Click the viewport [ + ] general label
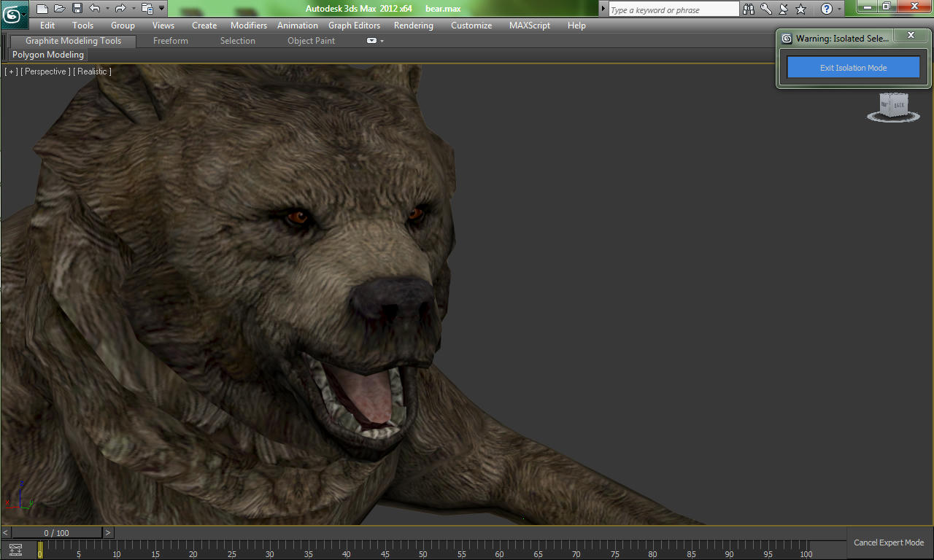 pos(11,71)
